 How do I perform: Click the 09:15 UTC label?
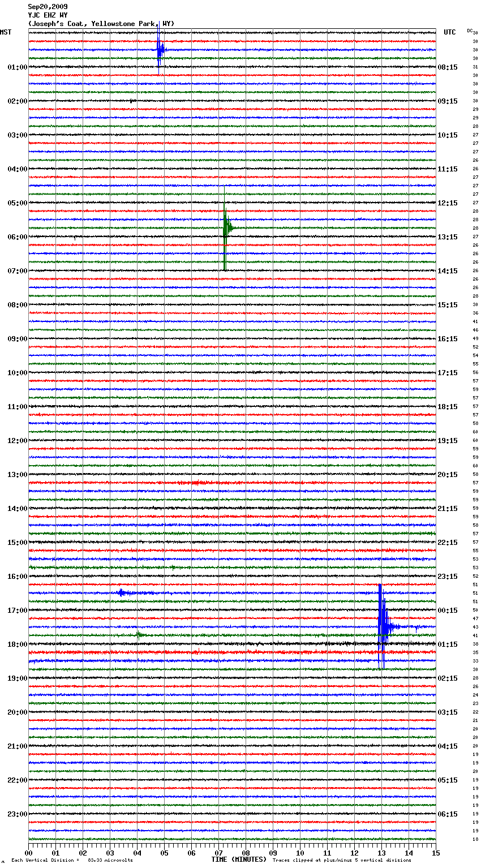coord(448,101)
